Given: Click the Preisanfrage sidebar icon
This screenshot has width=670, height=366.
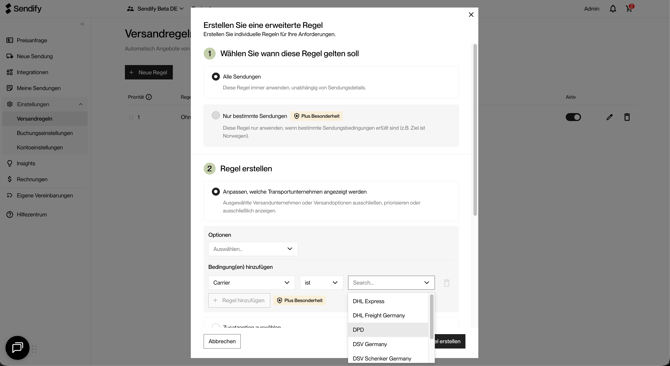Looking at the screenshot, I should point(9,40).
